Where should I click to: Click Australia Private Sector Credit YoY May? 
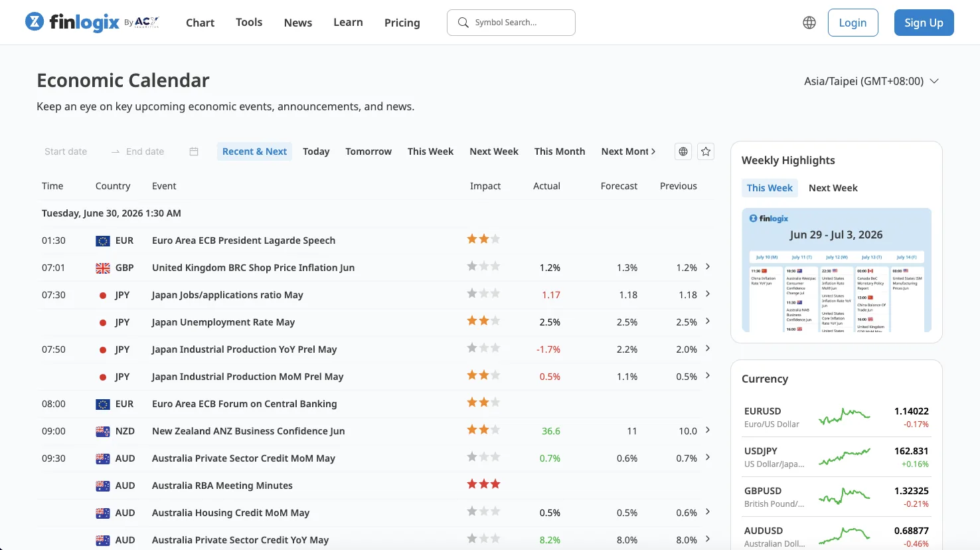click(240, 540)
